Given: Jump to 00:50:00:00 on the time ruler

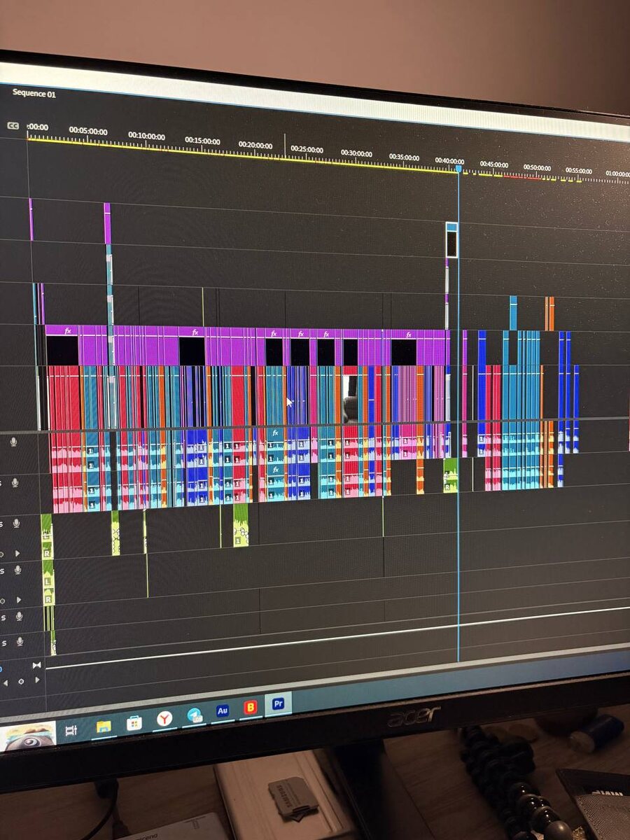Looking at the screenshot, I should pos(537,167).
